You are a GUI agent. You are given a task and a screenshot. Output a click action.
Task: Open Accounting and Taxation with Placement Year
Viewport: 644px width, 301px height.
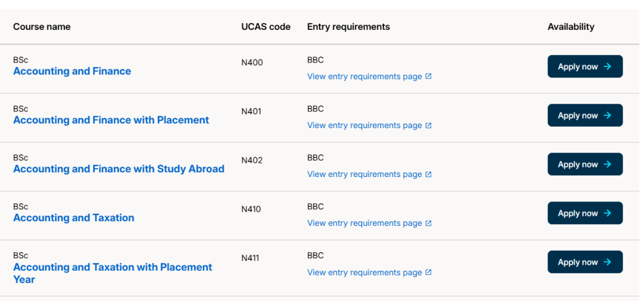pos(113,273)
